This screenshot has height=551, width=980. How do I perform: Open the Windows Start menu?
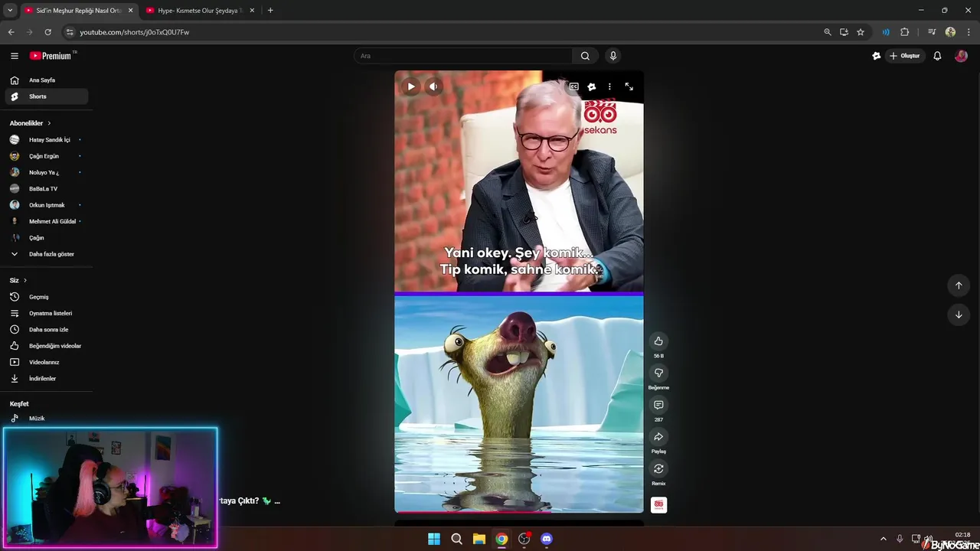(434, 539)
